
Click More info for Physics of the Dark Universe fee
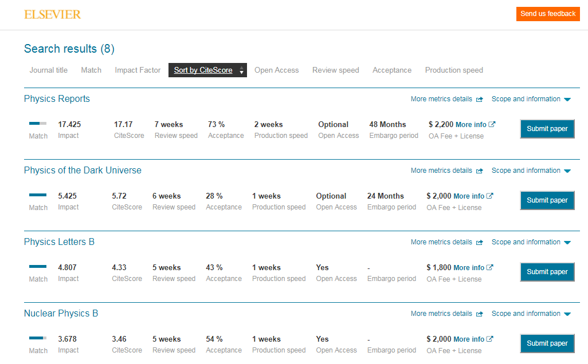469,196
